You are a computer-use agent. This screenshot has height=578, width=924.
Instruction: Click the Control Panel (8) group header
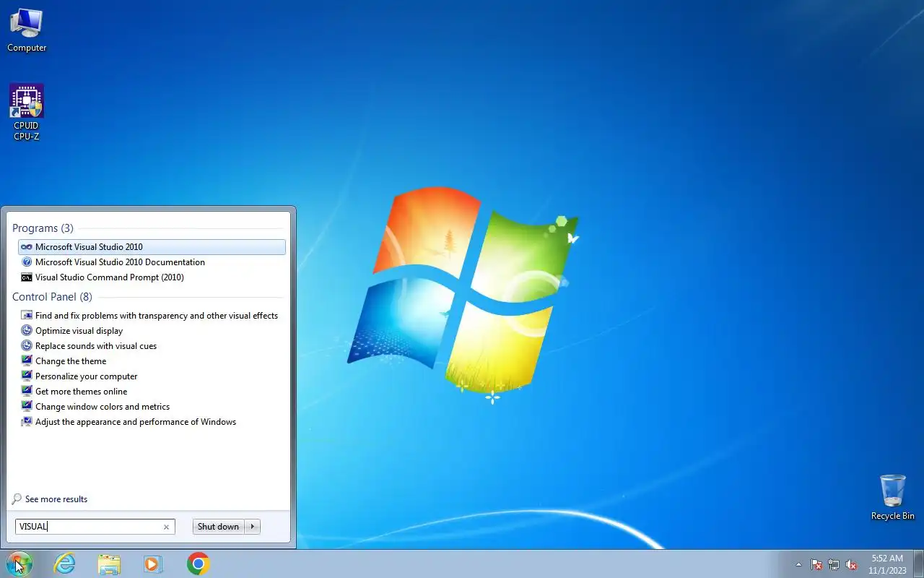point(52,297)
